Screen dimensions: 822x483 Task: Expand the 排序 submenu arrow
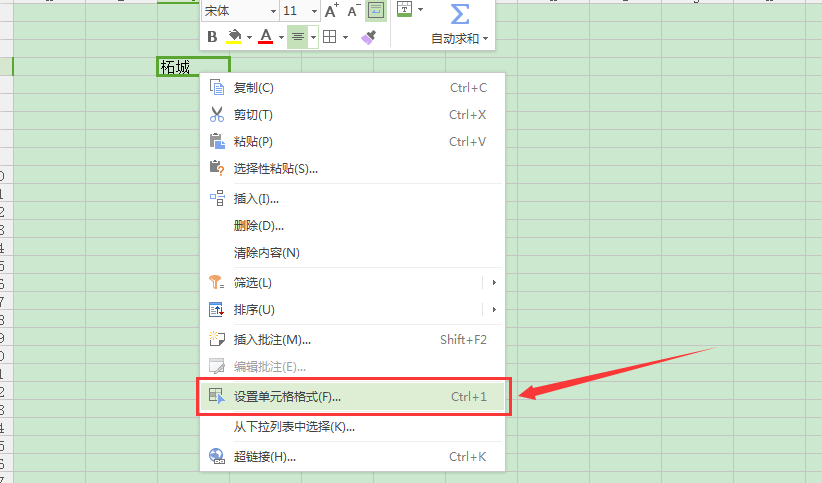(494, 310)
